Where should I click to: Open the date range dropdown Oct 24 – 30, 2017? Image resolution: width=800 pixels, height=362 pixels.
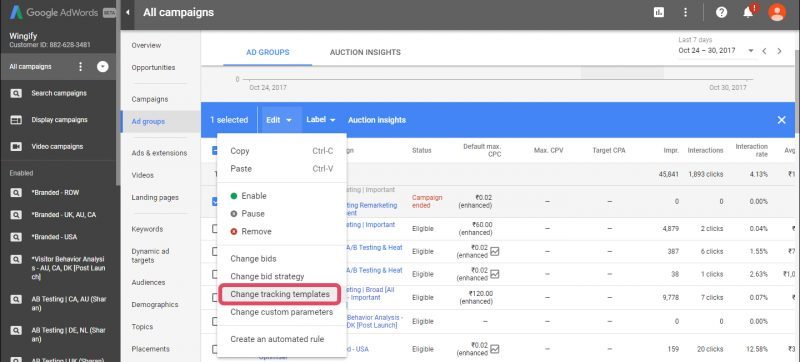[x=716, y=50]
